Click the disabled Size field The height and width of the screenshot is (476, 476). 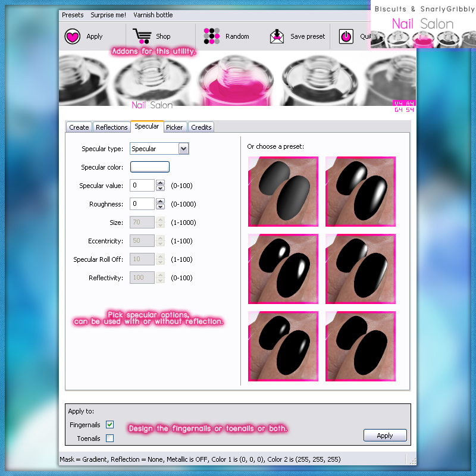tap(142, 222)
